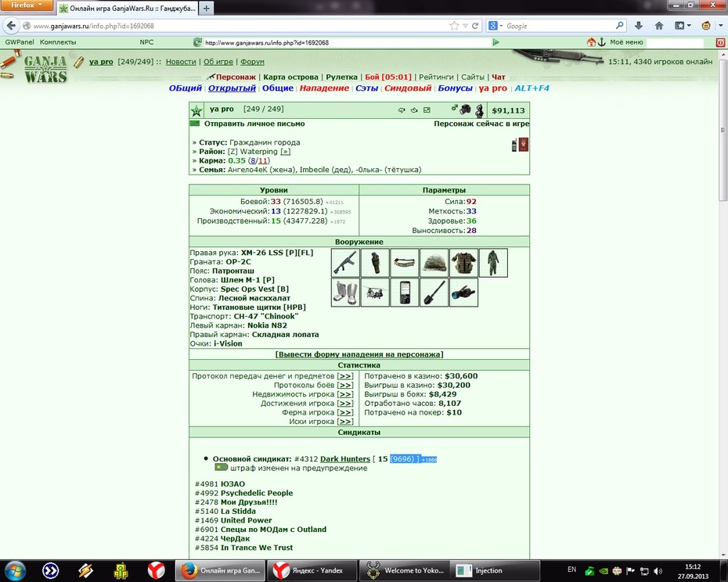Image resolution: width=728 pixels, height=582 pixels.
Task: Click the i-Vision goggles item icon
Action: coord(463,293)
